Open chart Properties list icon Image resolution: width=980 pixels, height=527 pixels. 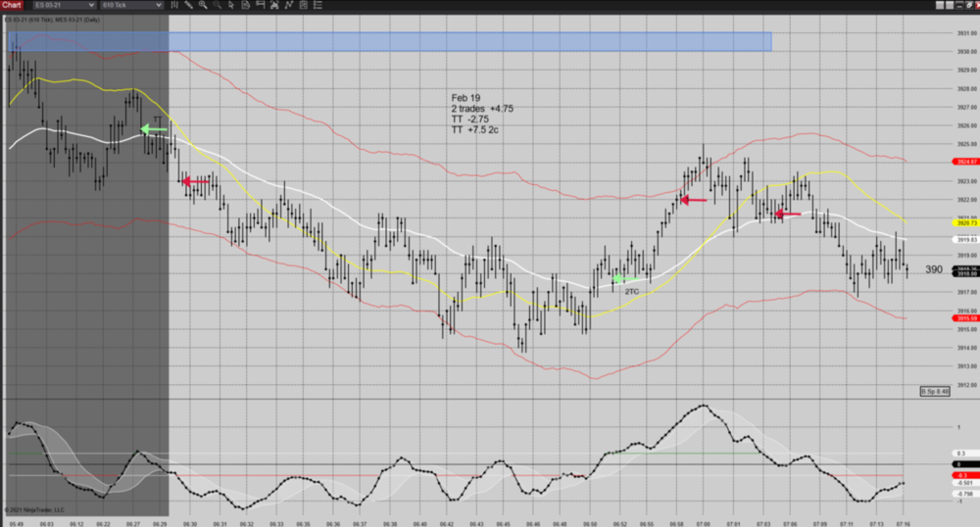tap(318, 5)
